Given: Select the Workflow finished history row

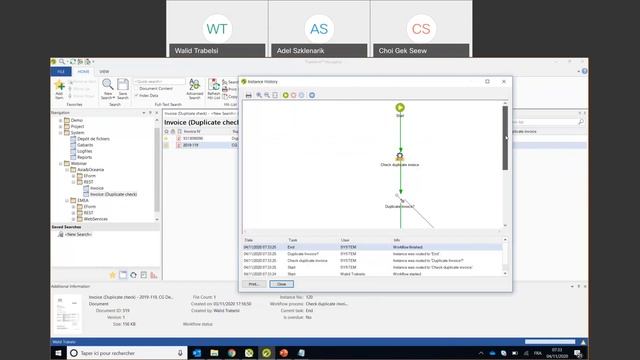Looking at the screenshot, I should tap(372, 247).
